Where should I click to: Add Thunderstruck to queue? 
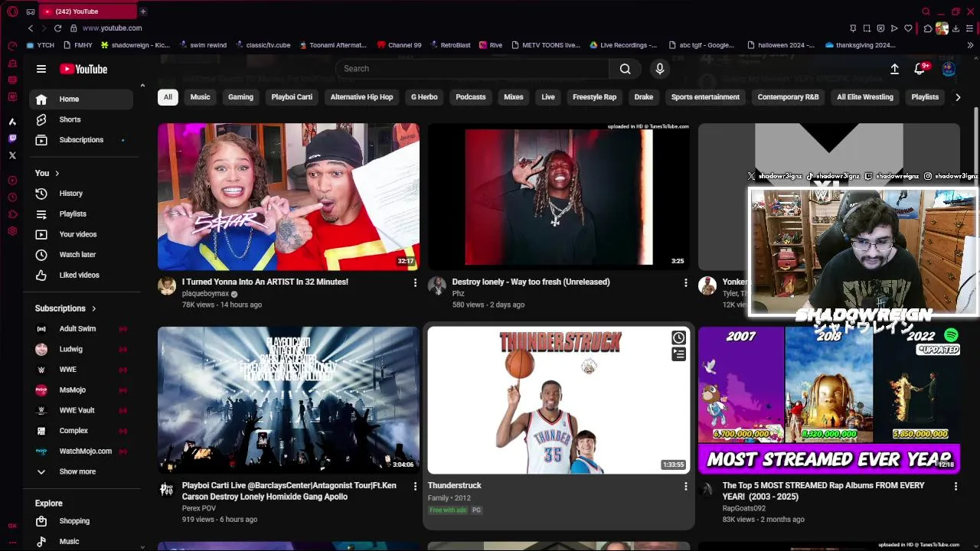click(x=678, y=354)
